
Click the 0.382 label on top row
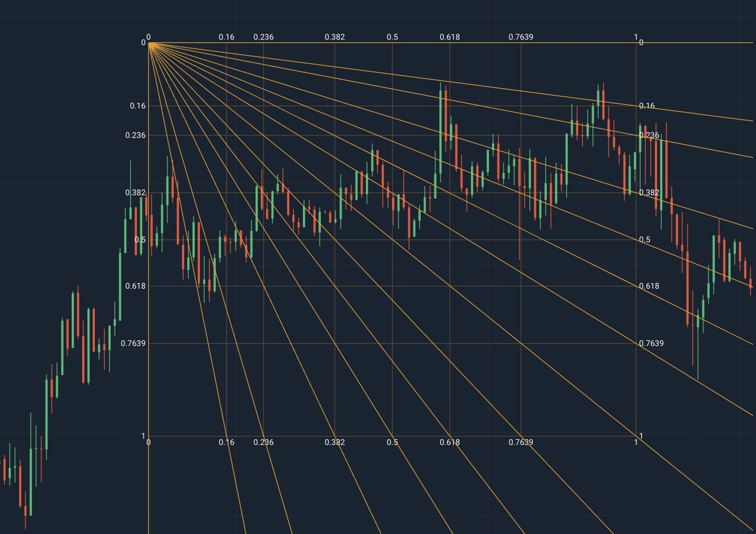pos(334,37)
